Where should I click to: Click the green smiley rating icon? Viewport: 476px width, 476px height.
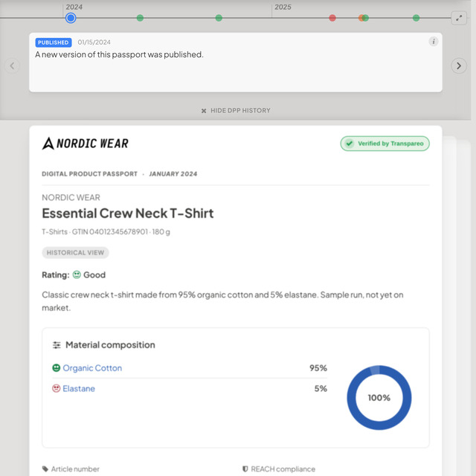[77, 274]
